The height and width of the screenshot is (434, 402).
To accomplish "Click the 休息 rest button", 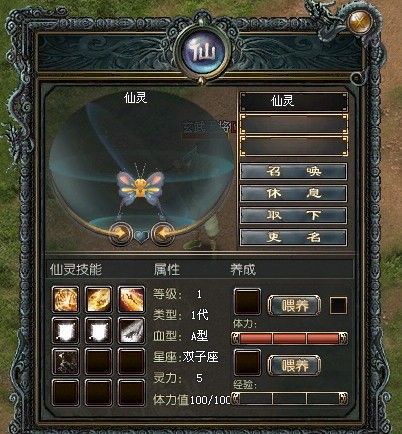I will click(293, 194).
